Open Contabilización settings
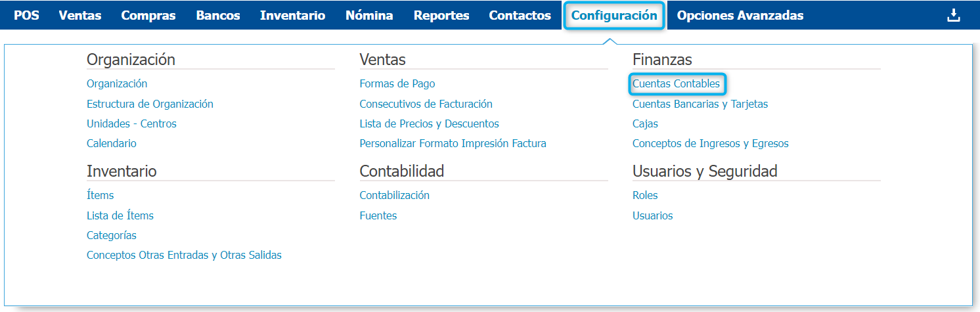Viewport: 980px width, 312px height. point(394,195)
